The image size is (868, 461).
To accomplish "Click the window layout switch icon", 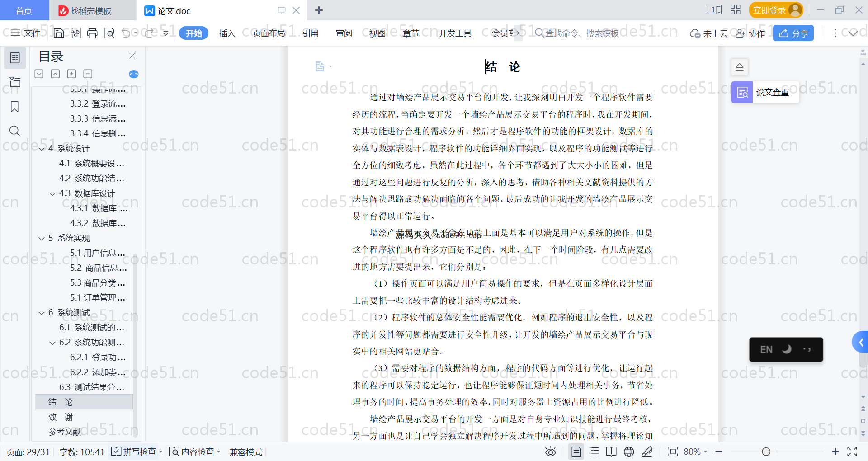I will point(713,10).
